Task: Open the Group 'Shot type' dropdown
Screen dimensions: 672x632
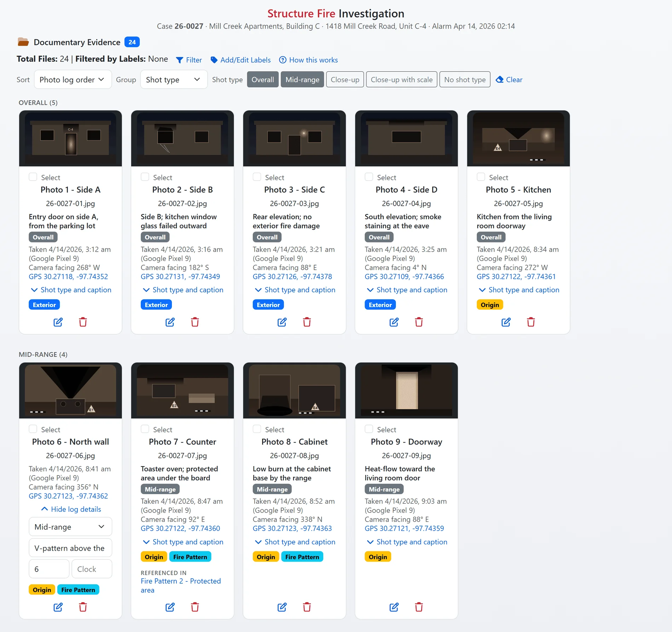Action: 174,80
